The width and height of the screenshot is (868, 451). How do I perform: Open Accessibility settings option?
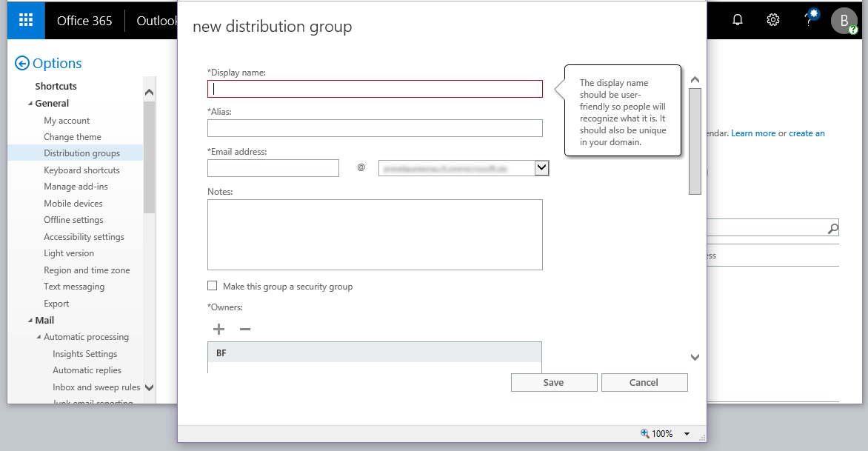click(x=84, y=237)
